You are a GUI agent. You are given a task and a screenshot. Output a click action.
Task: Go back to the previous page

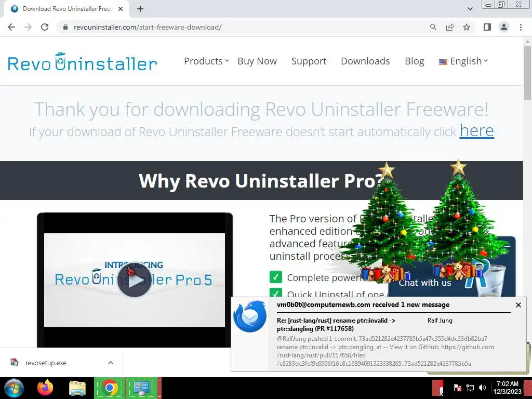(11, 27)
